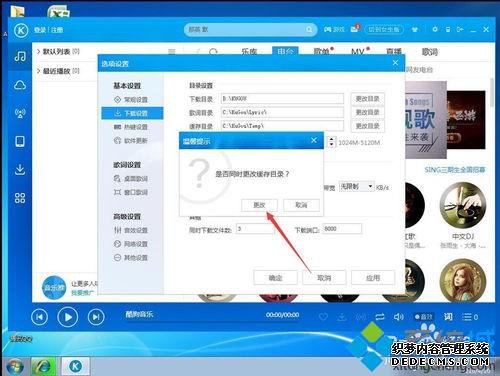500x376 pixels.
Task: Select 下载设置 in options dialog
Action: pyautogui.click(x=132, y=113)
